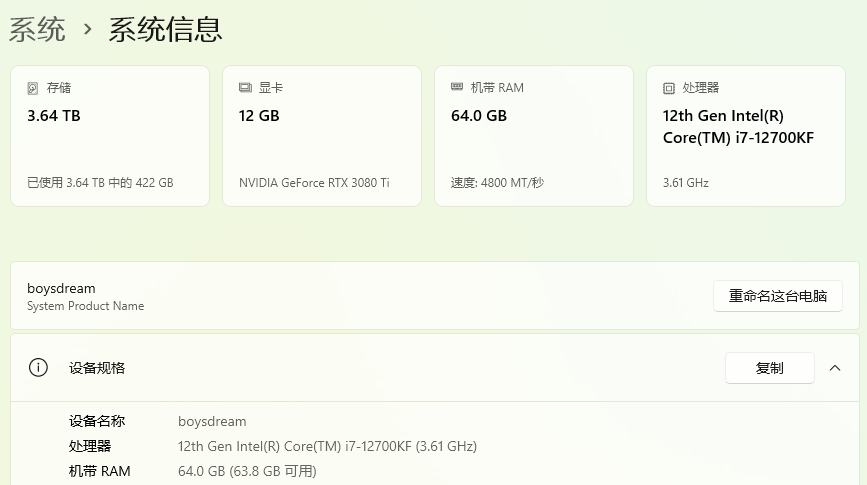Open the i7-12700KF processor tile

click(746, 136)
